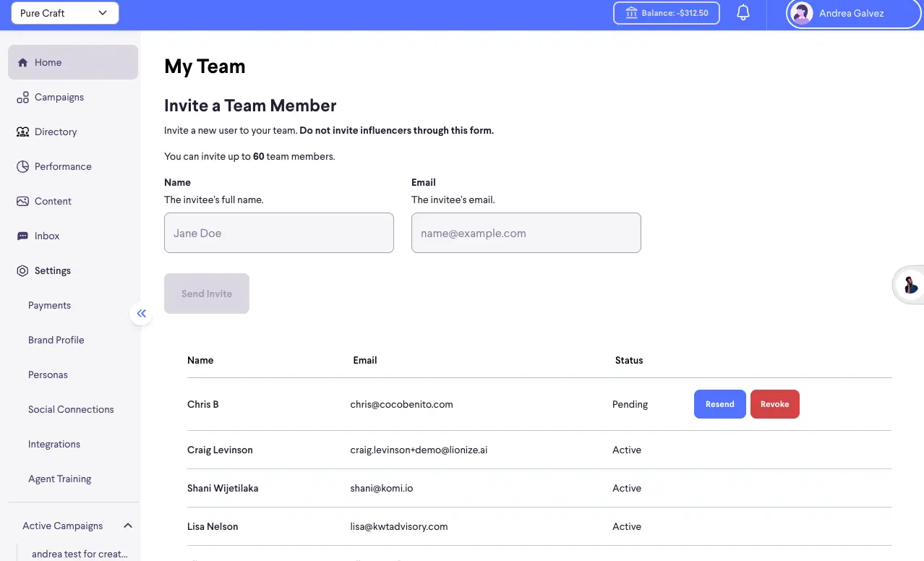
Task: Open Performance menu item
Action: tap(73, 167)
